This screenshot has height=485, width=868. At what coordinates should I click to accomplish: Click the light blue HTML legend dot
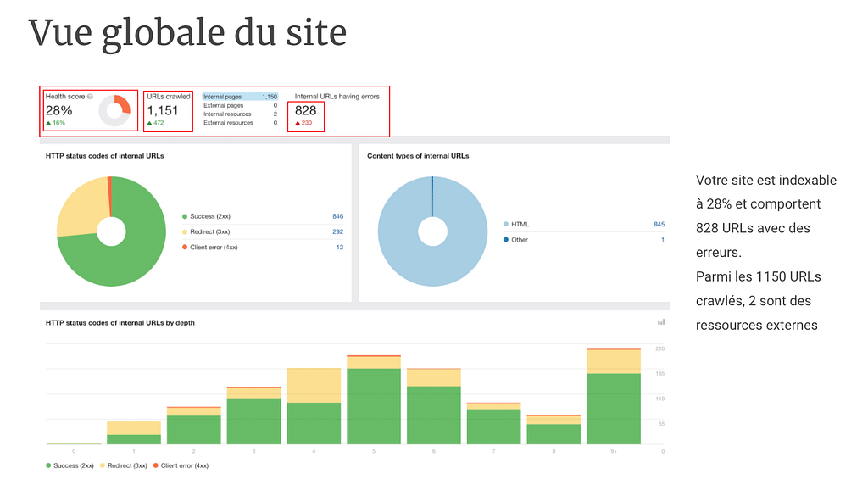[506, 225]
